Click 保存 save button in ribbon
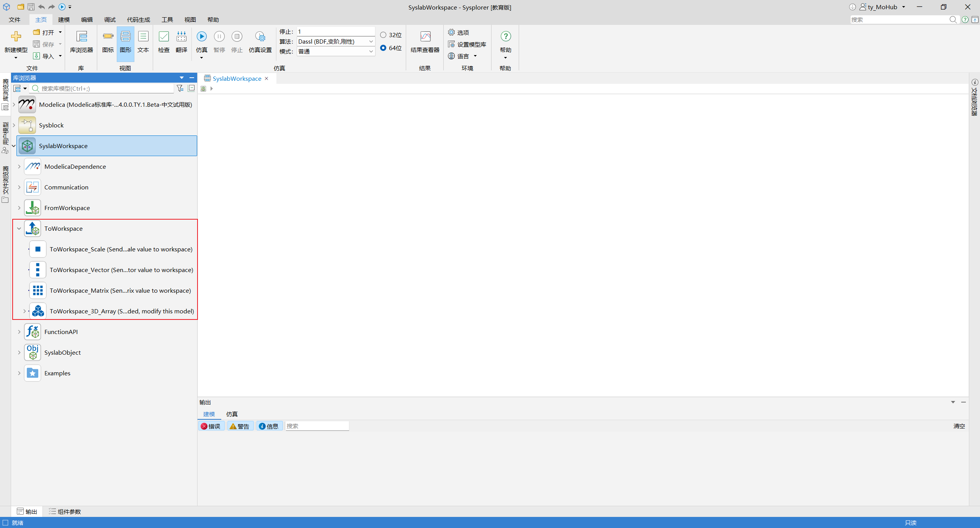Screen dimensions: 980x528 tap(44, 44)
